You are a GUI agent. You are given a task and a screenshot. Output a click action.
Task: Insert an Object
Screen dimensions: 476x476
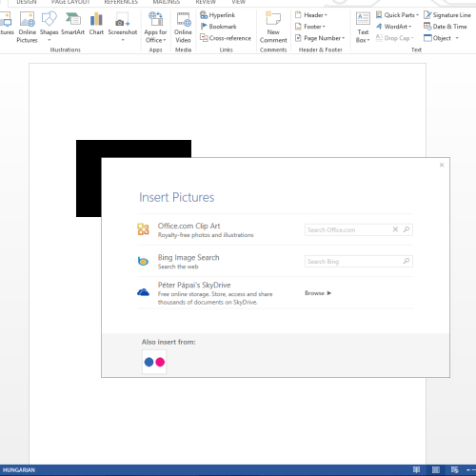coord(442,38)
